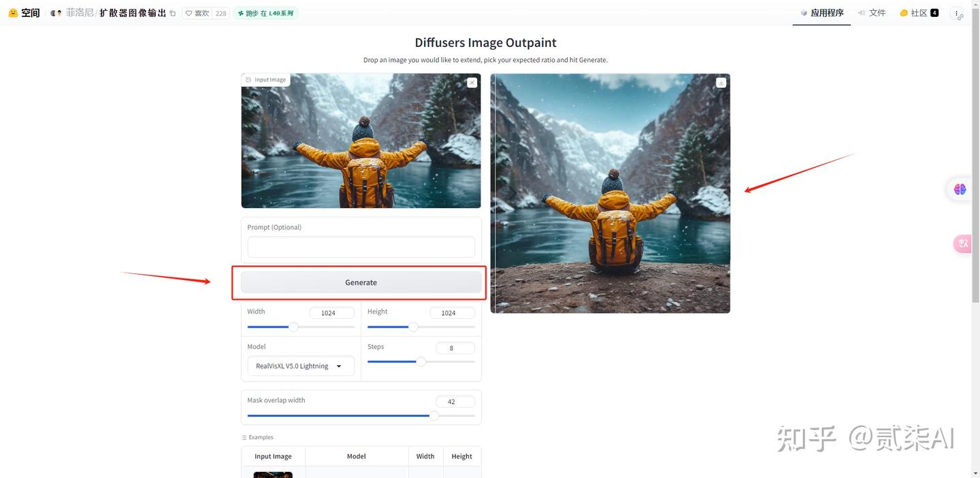This screenshot has width=980, height=478.
Task: Copy the space name with the copy icon
Action: [x=172, y=14]
